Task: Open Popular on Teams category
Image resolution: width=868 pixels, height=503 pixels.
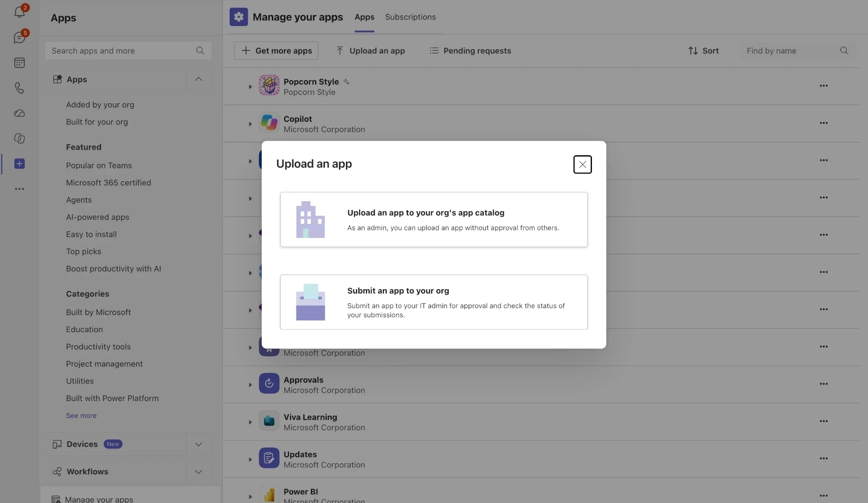Action: click(99, 166)
